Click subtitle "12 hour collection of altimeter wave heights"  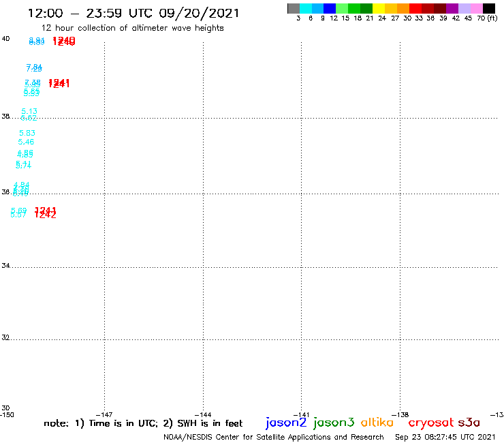point(132,28)
